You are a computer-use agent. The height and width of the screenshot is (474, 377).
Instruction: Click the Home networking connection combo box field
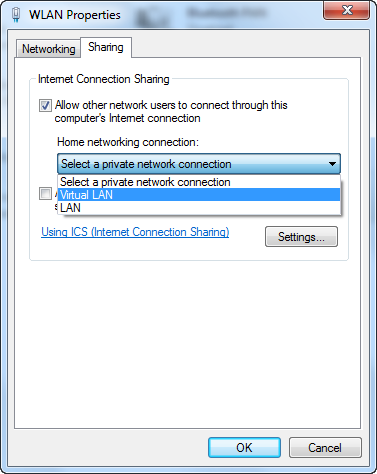pos(199,164)
